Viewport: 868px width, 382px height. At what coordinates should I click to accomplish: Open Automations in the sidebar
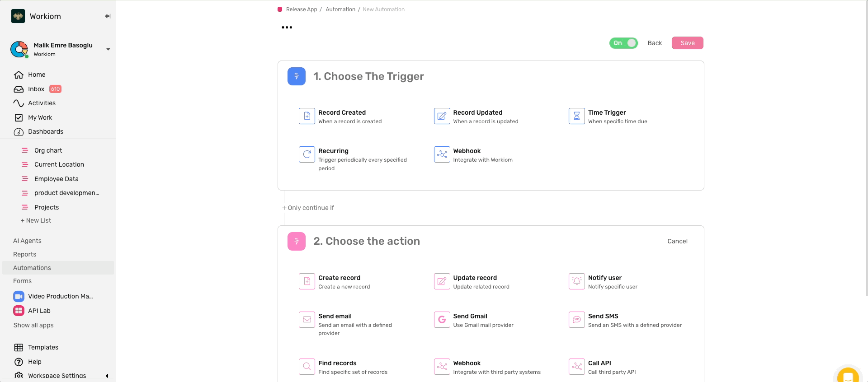click(32, 268)
